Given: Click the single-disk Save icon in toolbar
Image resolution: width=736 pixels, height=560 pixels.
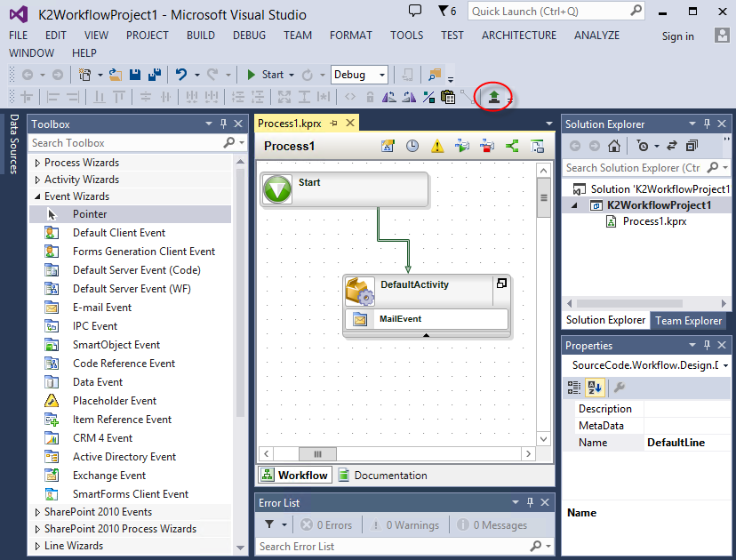Looking at the screenshot, I should coord(135,75).
